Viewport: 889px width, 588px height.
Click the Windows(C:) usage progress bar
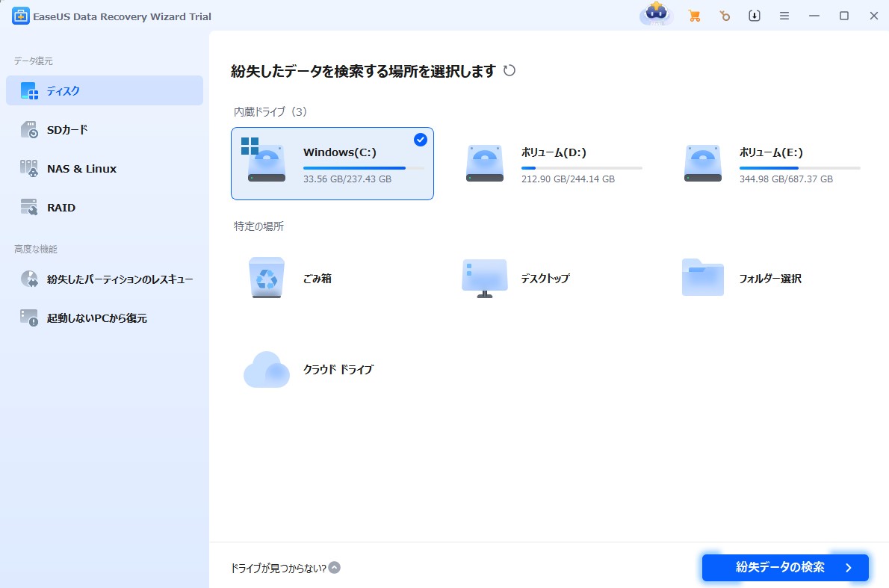(x=363, y=168)
